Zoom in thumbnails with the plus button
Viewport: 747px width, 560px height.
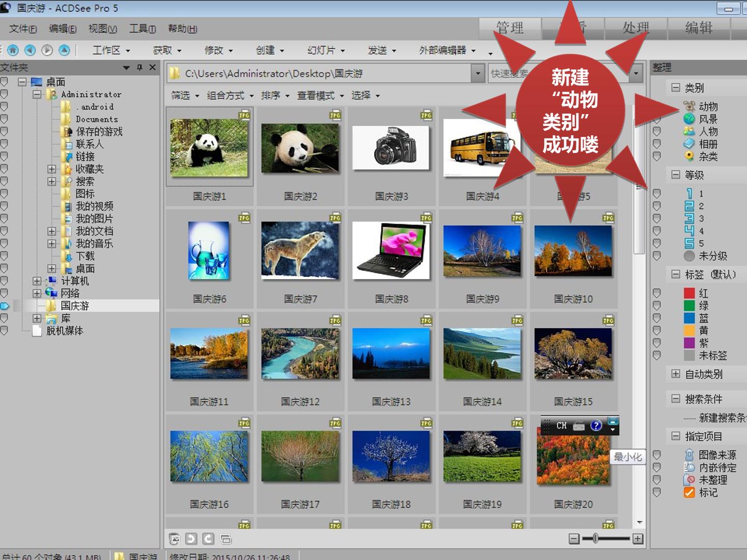(x=638, y=539)
